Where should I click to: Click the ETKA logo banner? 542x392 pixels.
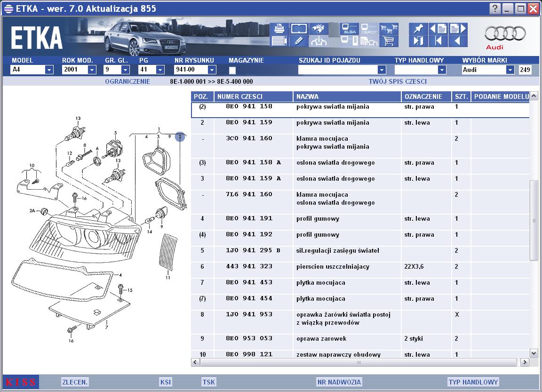click(x=37, y=38)
